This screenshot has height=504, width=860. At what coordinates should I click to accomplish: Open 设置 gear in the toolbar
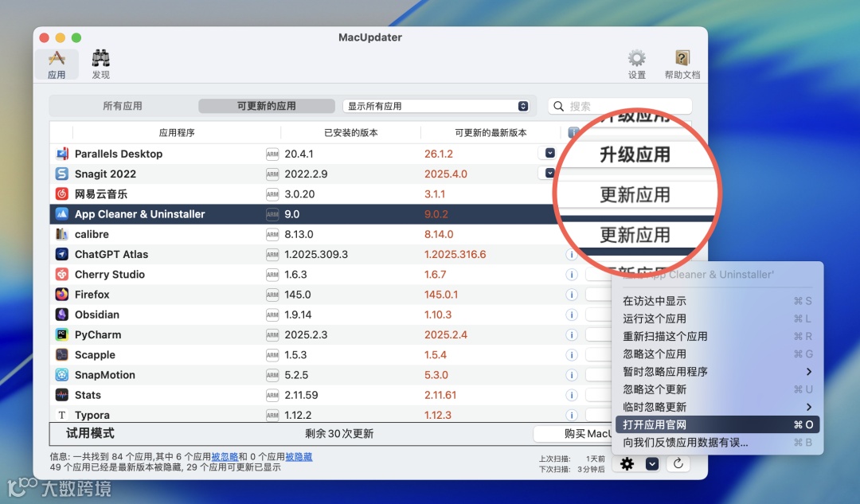click(636, 64)
